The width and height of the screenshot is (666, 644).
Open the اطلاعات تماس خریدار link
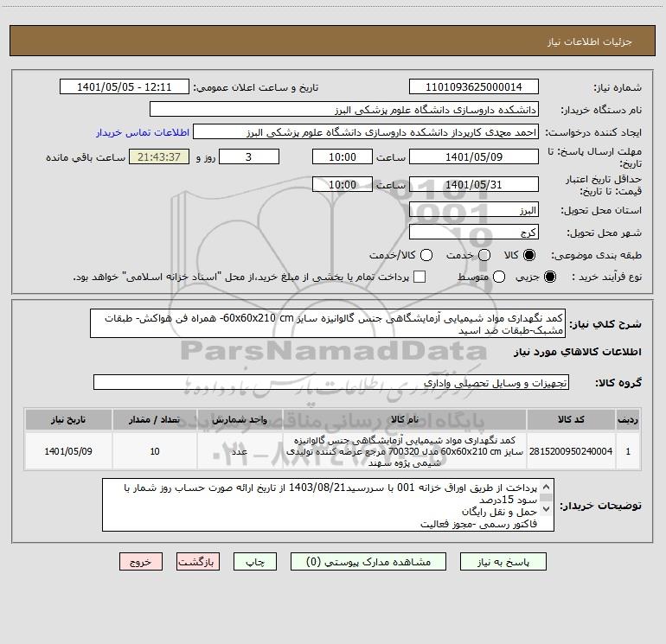143,132
